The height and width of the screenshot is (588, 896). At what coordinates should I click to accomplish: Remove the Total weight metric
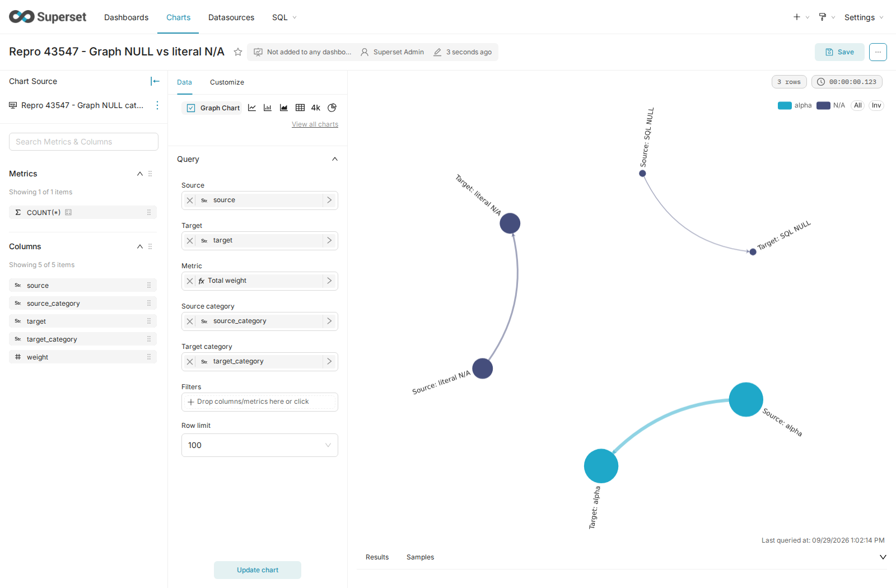pos(190,281)
